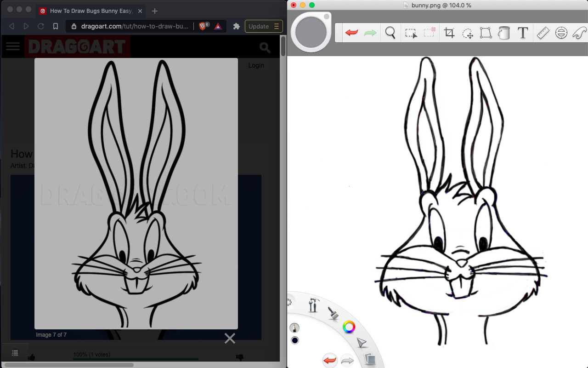The width and height of the screenshot is (588, 368).
Task: Select the rectangular Selection tool
Action: (411, 33)
